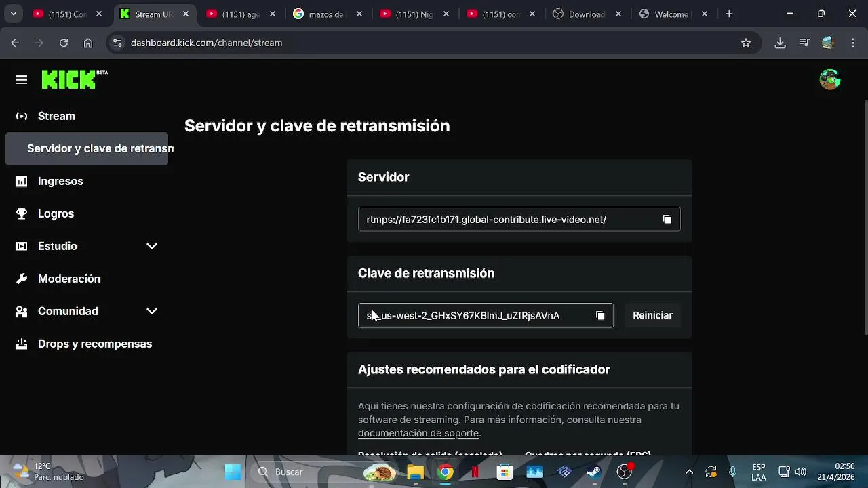
Task: Click the ESP LAA language indicator
Action: coord(759,472)
